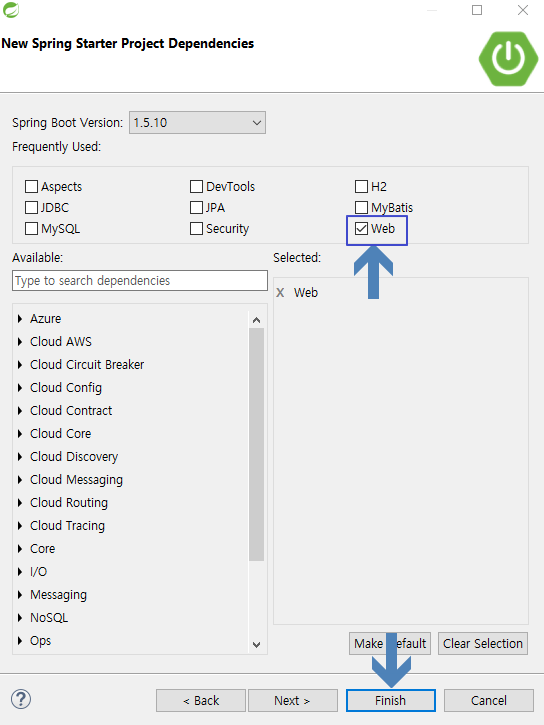Screen dimensions: 544x725
Task: Select the Web entry in Selected list
Action: pyautogui.click(x=306, y=293)
